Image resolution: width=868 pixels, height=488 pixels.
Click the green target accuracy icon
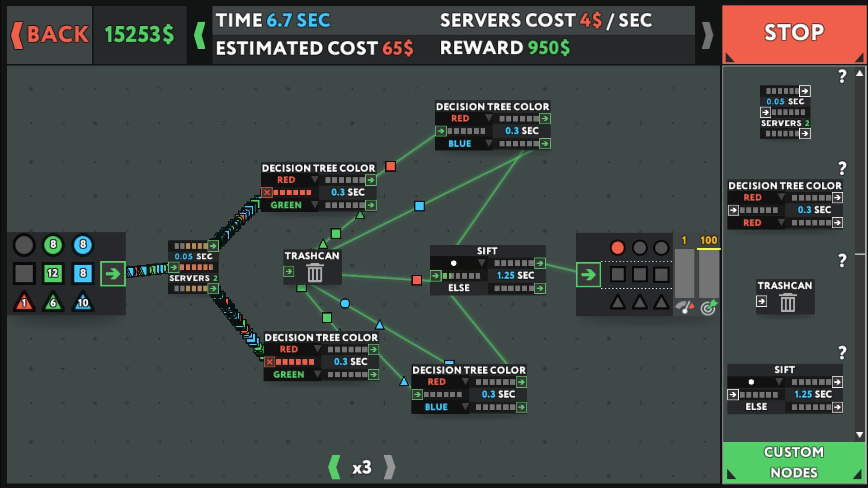708,307
